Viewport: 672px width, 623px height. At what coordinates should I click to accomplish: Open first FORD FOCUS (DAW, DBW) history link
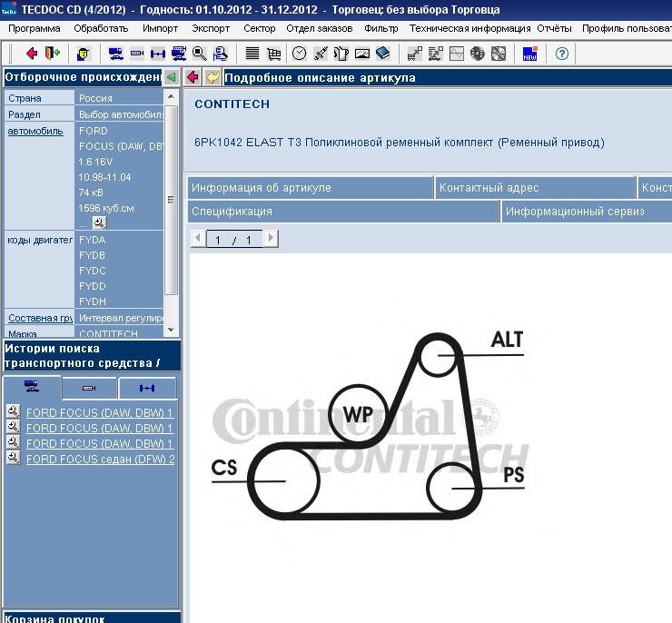coord(100,412)
